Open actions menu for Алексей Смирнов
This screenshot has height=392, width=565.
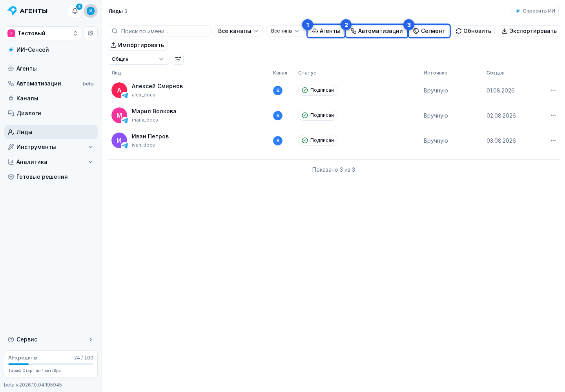point(553,90)
